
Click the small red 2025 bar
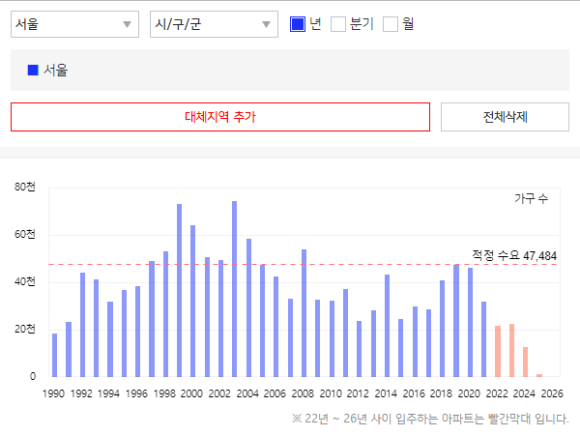539,375
